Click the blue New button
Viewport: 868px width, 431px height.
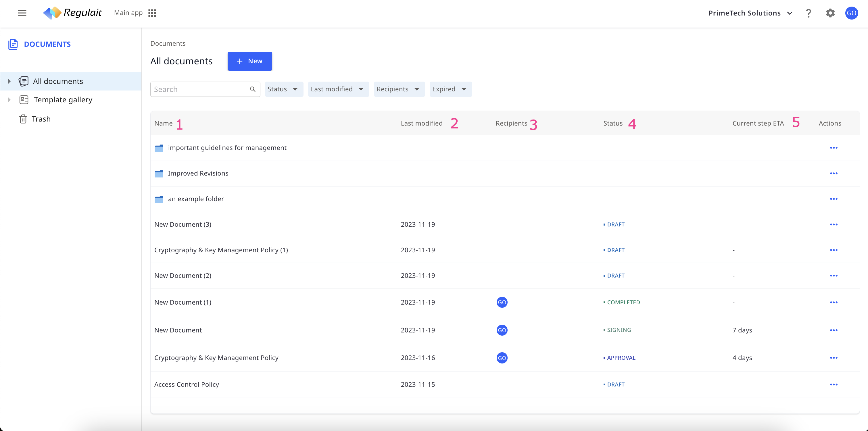(x=250, y=61)
